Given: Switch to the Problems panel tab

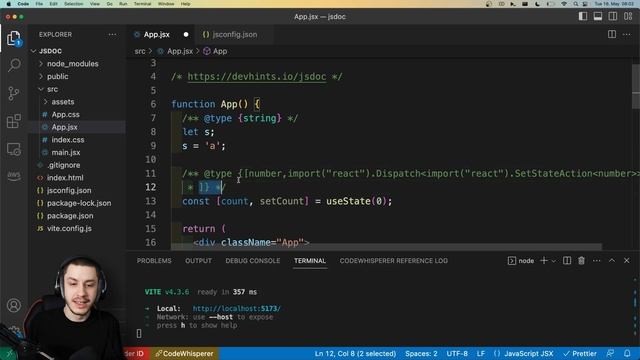Looking at the screenshot, I should tap(154, 260).
